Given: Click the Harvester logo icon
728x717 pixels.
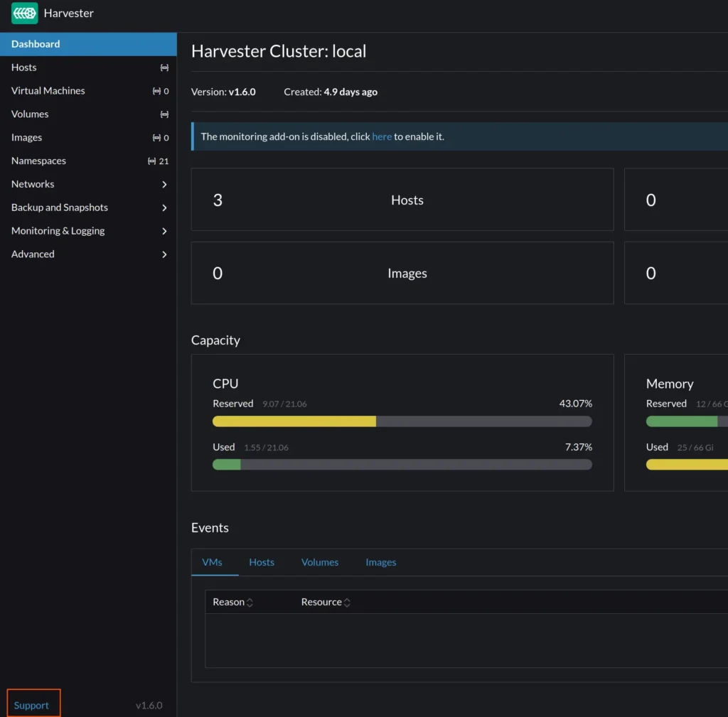Looking at the screenshot, I should [x=25, y=14].
